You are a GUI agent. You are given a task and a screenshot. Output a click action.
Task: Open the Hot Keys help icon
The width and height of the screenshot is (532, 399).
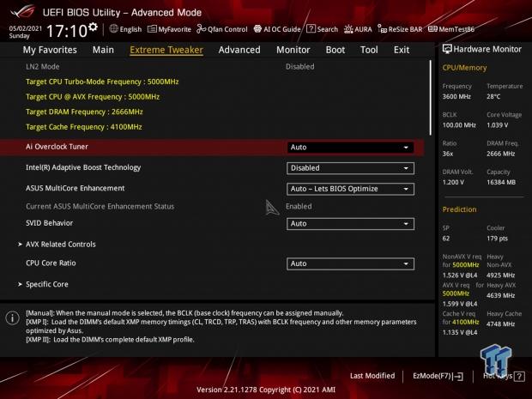click(519, 377)
